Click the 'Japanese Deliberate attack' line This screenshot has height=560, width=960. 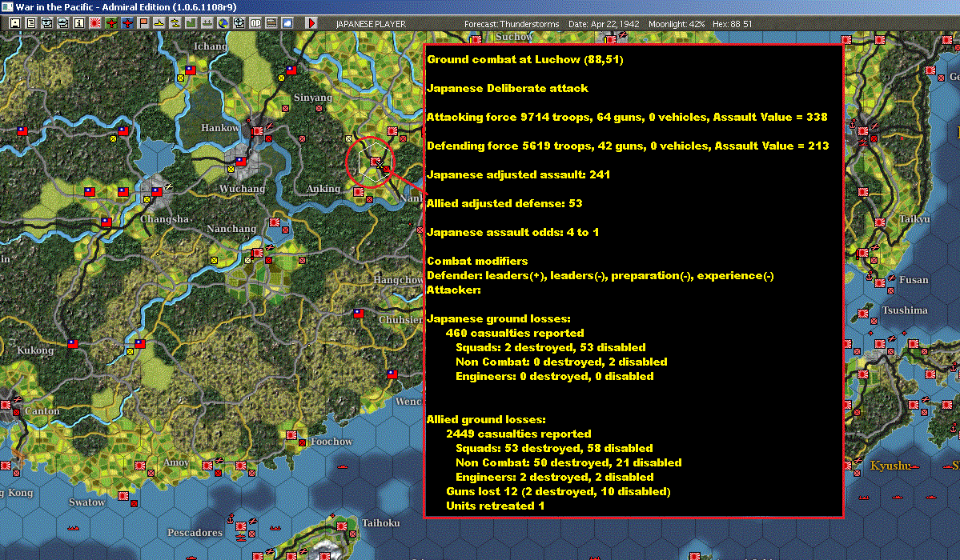coord(508,88)
